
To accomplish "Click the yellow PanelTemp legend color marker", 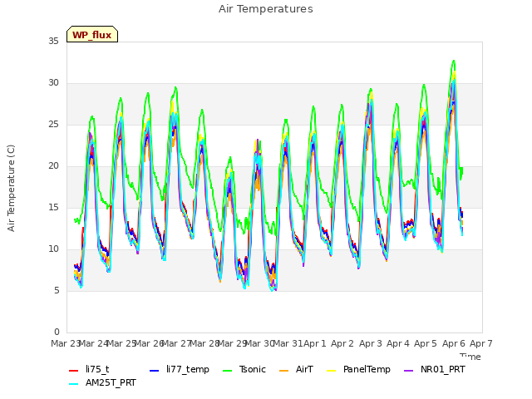I will [331, 371].
